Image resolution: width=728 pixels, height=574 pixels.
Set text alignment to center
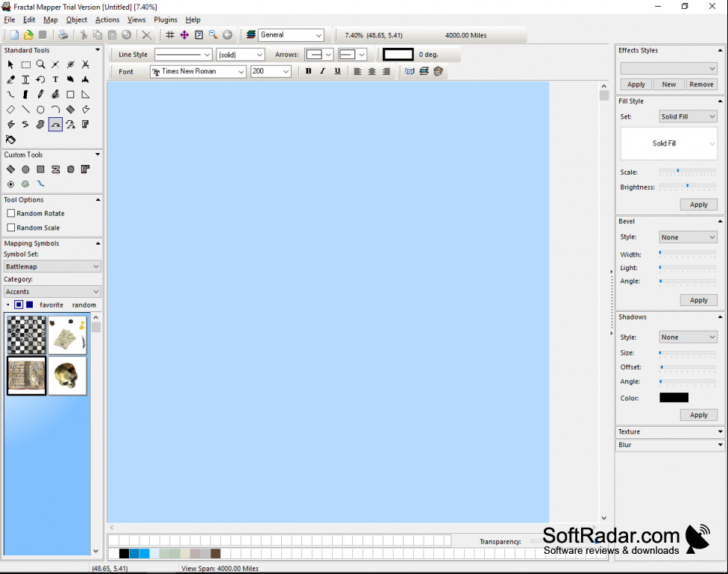[372, 71]
